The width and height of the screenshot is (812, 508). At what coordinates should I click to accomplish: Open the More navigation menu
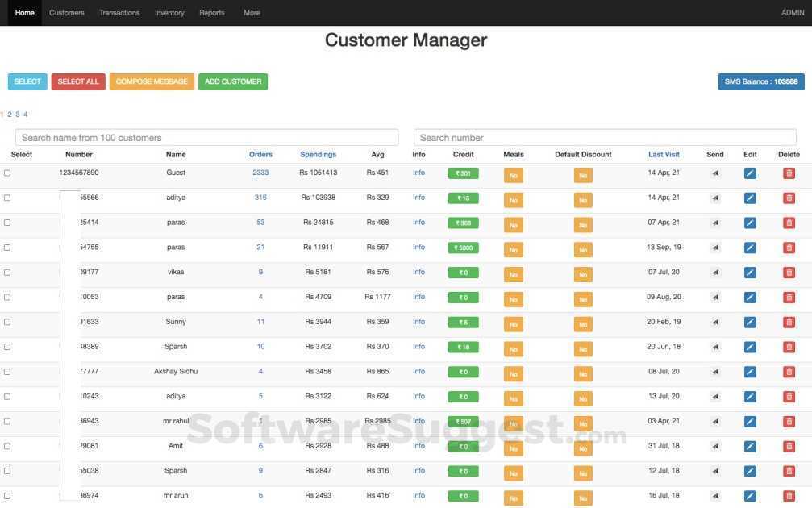coord(250,11)
